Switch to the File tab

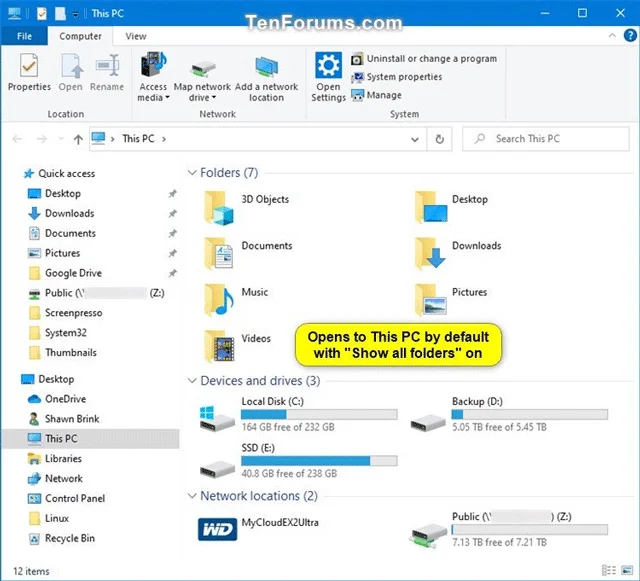tap(24, 36)
